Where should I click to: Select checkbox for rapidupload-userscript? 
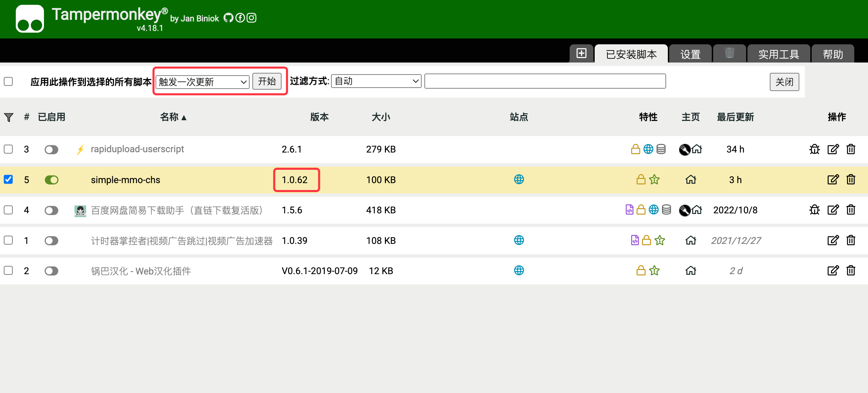click(x=8, y=149)
